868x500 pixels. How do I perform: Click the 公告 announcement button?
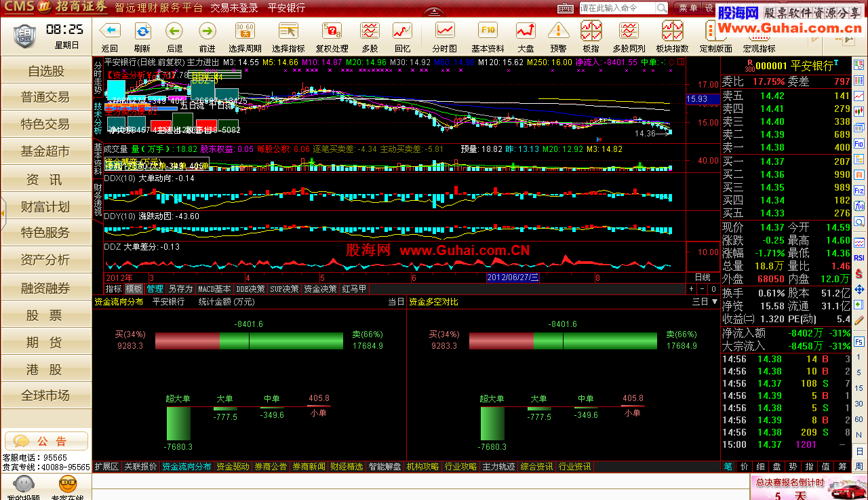[x=46, y=441]
